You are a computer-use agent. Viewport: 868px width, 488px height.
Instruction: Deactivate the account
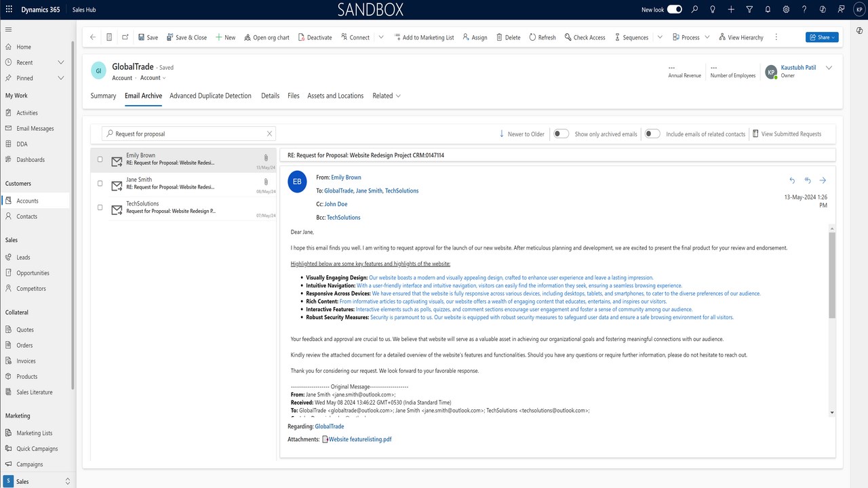(315, 37)
